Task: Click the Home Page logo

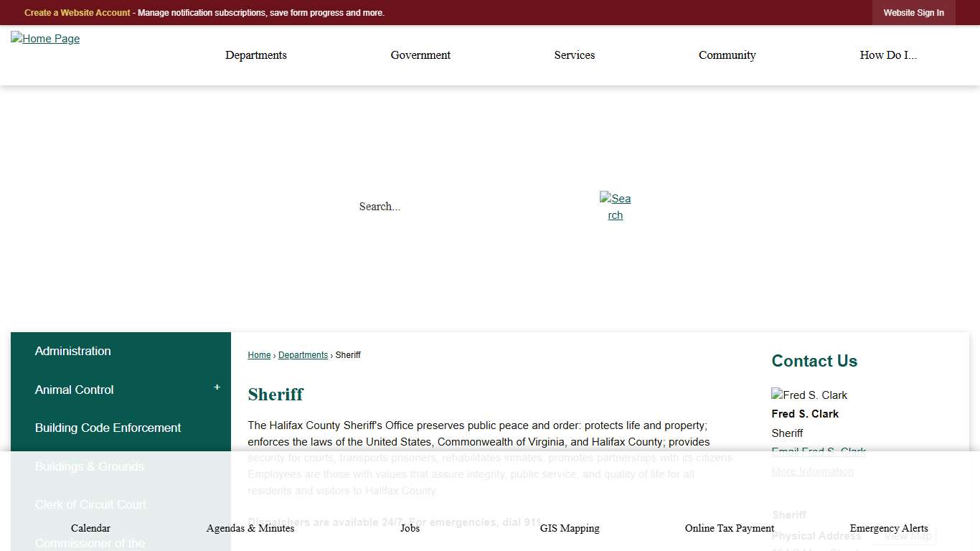Action: [44, 39]
